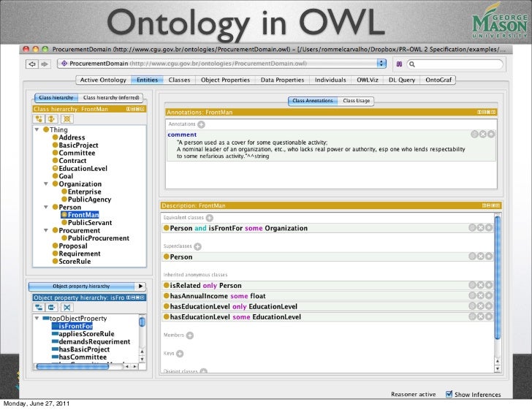Switch to the Object Properties tab
The height and width of the screenshot is (410, 532).
click(225, 80)
